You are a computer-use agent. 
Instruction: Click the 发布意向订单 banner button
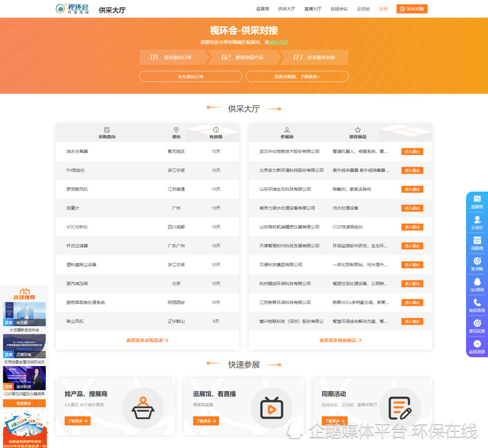tap(190, 77)
